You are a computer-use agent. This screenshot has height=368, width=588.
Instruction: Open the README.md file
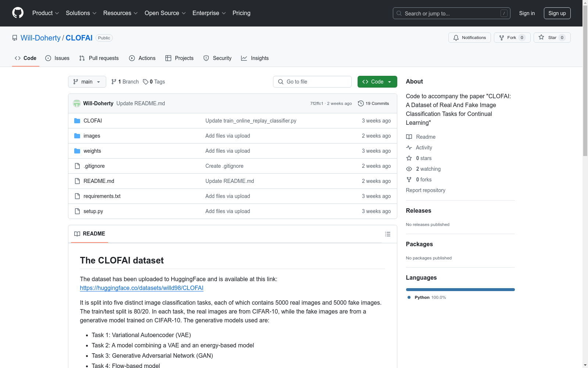point(99,181)
